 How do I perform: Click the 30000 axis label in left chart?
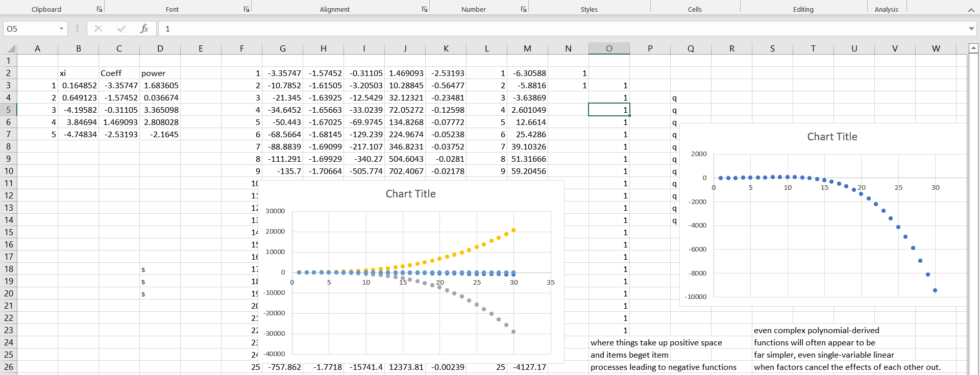pos(275,211)
